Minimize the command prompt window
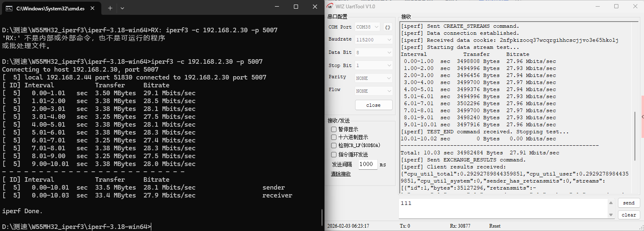The image size is (644, 231). tap(277, 7)
